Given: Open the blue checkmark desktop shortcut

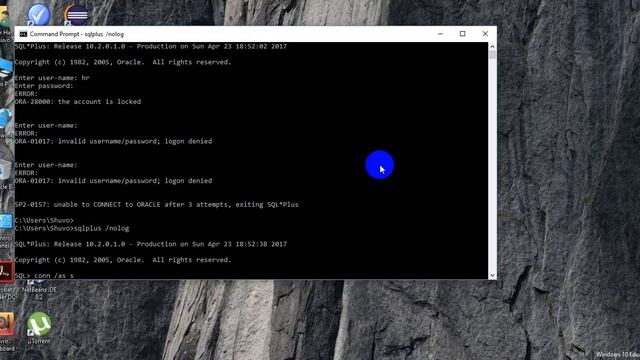Looking at the screenshot, I should [x=39, y=14].
